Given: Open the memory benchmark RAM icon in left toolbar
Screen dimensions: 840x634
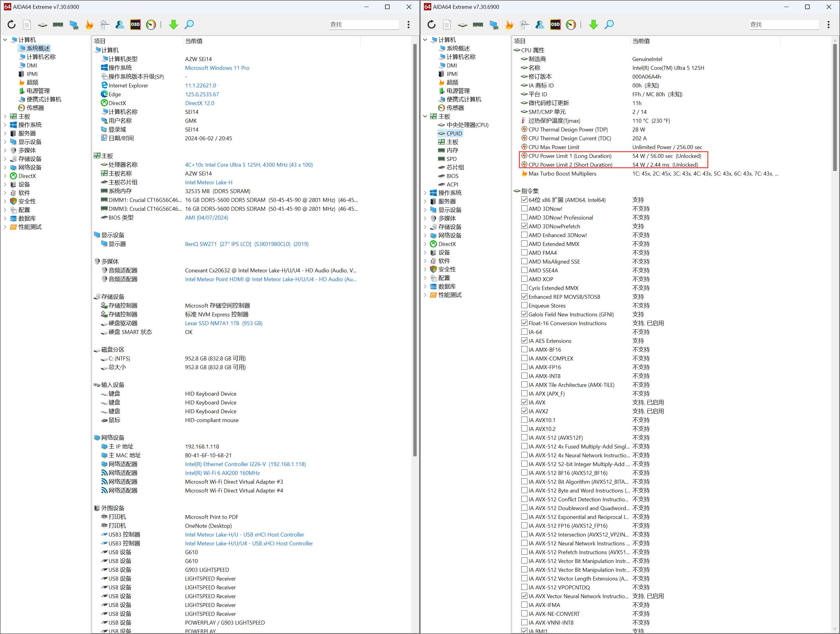Looking at the screenshot, I should (x=58, y=25).
